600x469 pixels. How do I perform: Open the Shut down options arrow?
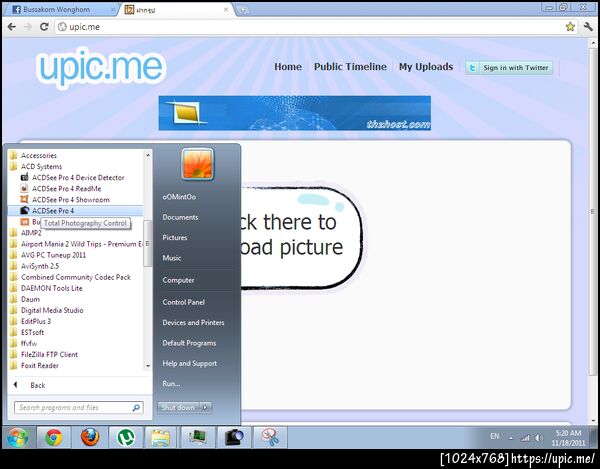click(x=205, y=408)
